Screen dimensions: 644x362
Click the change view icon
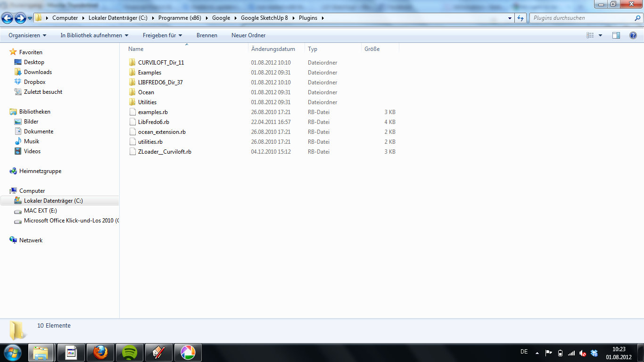pyautogui.click(x=590, y=35)
